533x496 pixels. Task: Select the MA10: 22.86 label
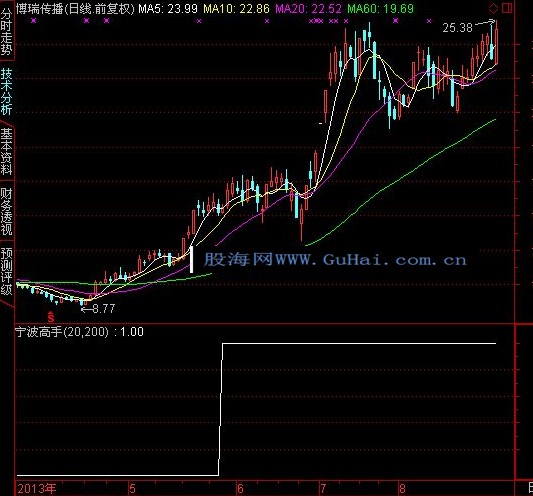(237, 8)
